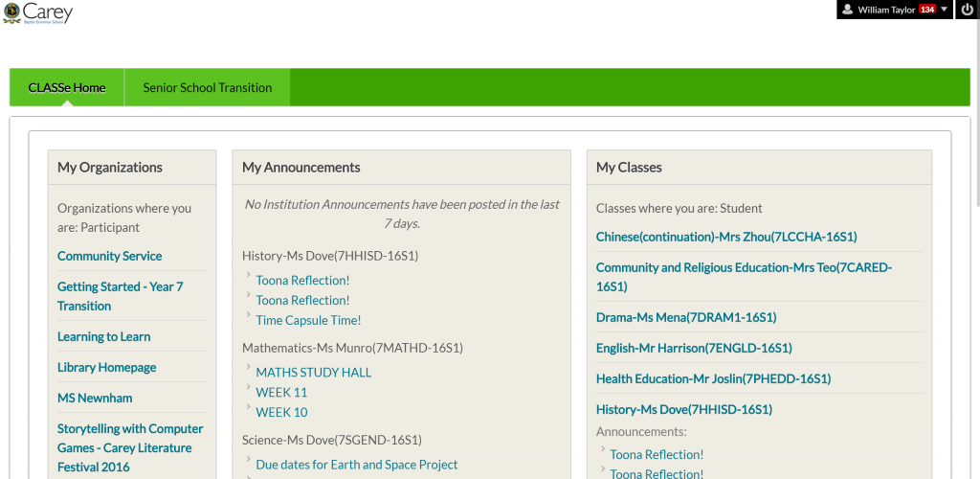Open Due dates for Earth and Space Project
The width and height of the screenshot is (980, 479).
(357, 465)
